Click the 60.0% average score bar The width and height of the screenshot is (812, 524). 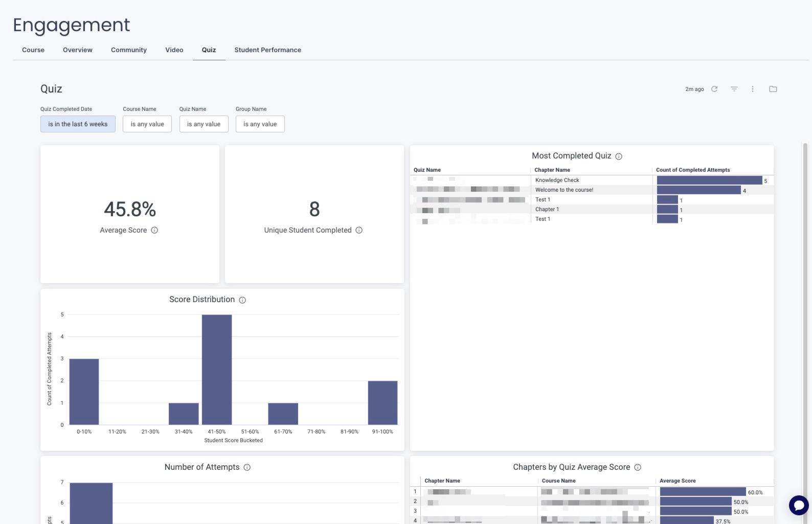(x=703, y=492)
